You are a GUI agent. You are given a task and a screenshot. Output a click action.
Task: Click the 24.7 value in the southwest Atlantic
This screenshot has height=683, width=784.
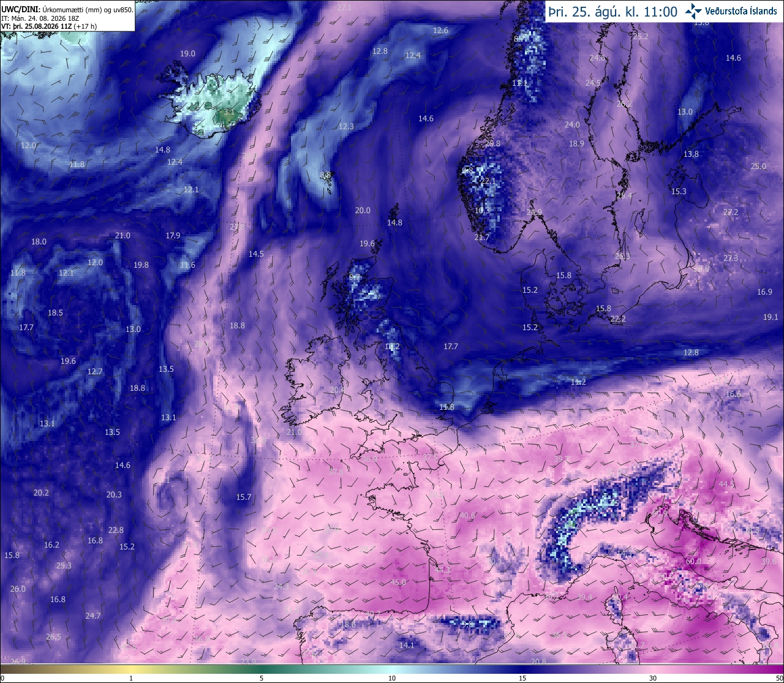coord(93,616)
